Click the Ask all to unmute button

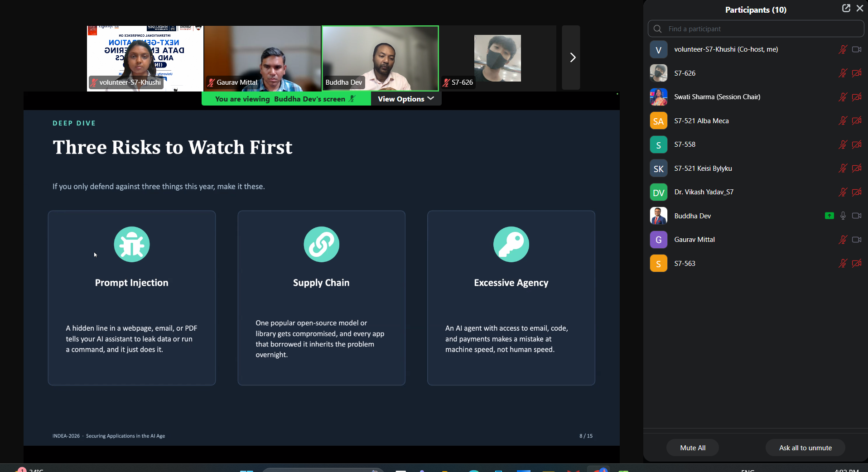(805, 448)
